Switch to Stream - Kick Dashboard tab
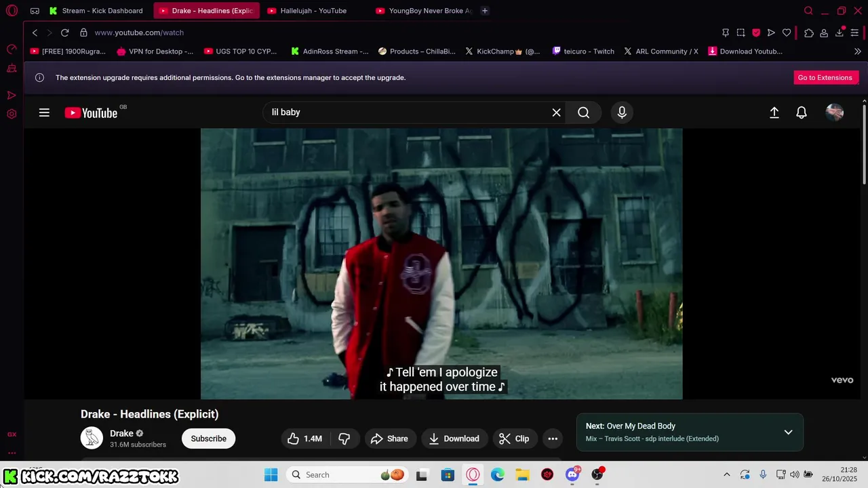This screenshot has height=488, width=868. pyautogui.click(x=96, y=11)
